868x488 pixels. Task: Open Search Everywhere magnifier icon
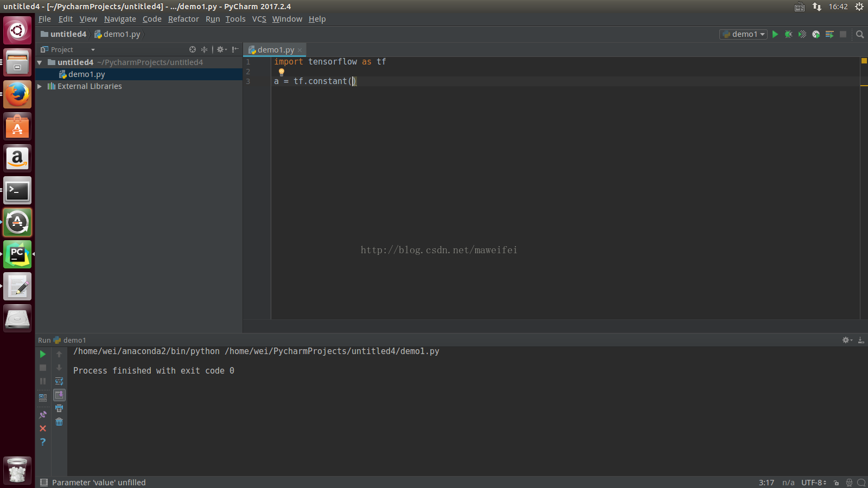(860, 34)
